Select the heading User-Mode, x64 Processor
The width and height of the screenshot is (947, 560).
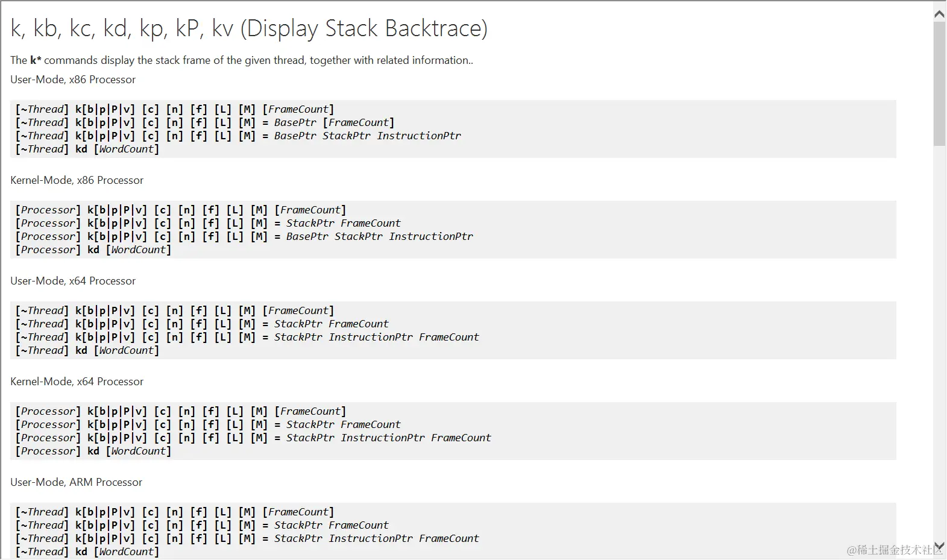click(x=73, y=281)
